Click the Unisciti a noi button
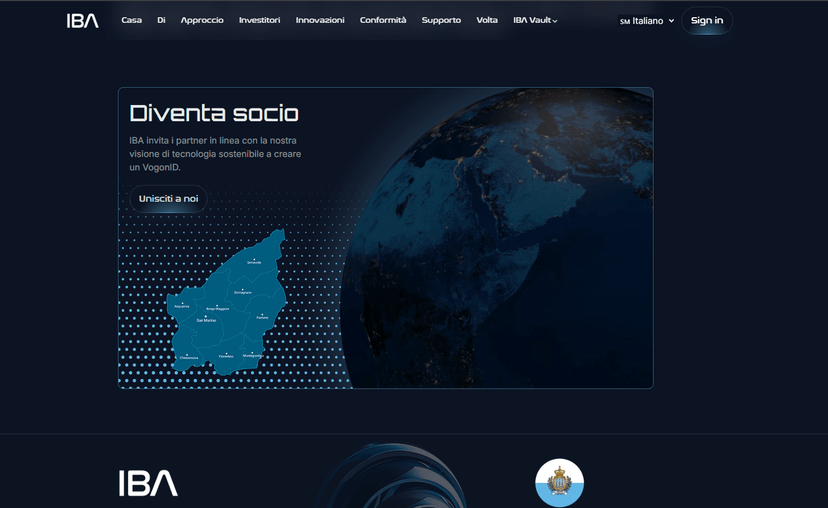This screenshot has width=828, height=508. (168, 199)
